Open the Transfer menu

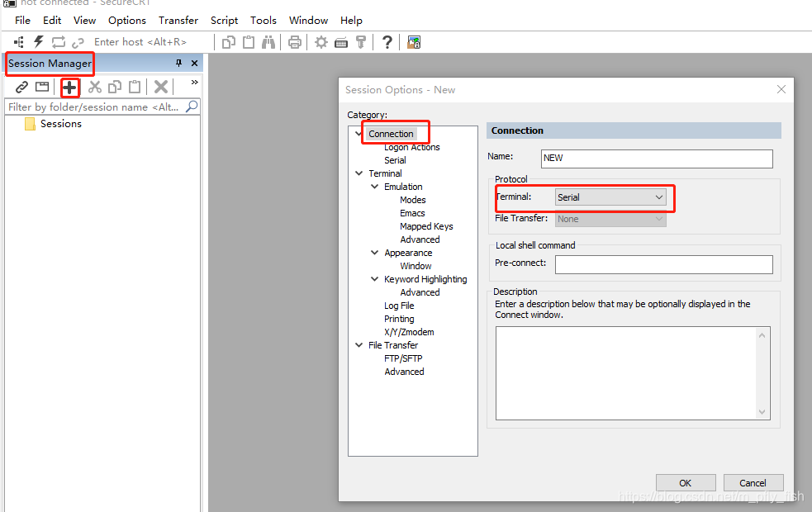point(178,21)
